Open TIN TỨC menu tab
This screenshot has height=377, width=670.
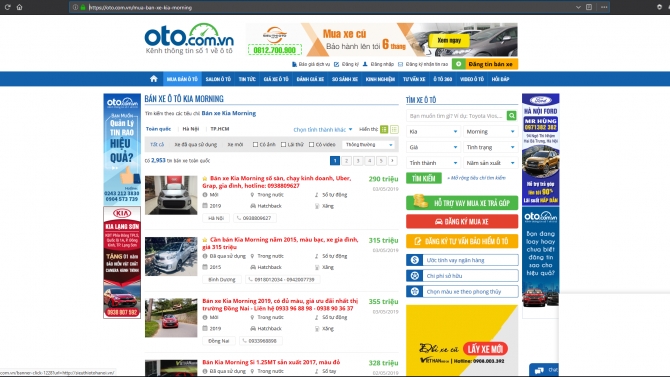(247, 79)
